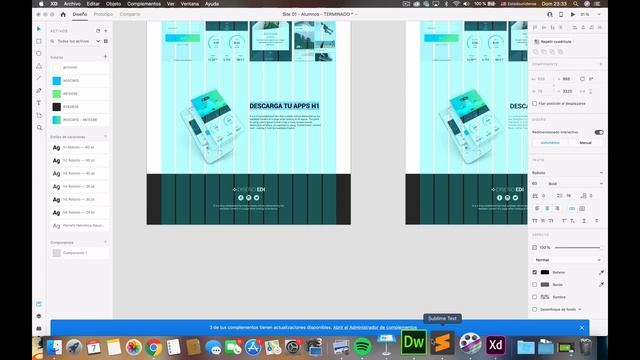Open the Plugins panel icon at sidebar bottom
640x360 pixels.
tap(39, 328)
